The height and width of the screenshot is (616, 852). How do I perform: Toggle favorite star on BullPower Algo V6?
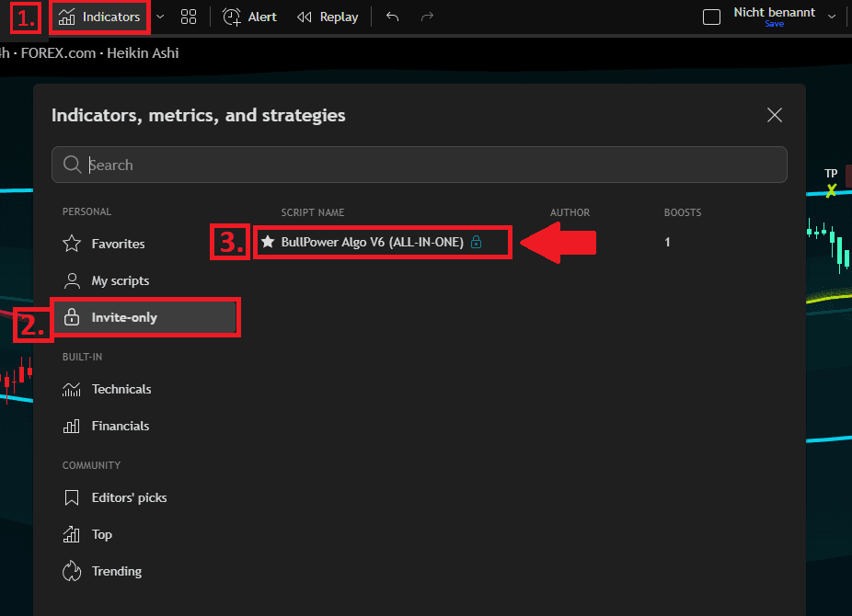pyautogui.click(x=268, y=242)
